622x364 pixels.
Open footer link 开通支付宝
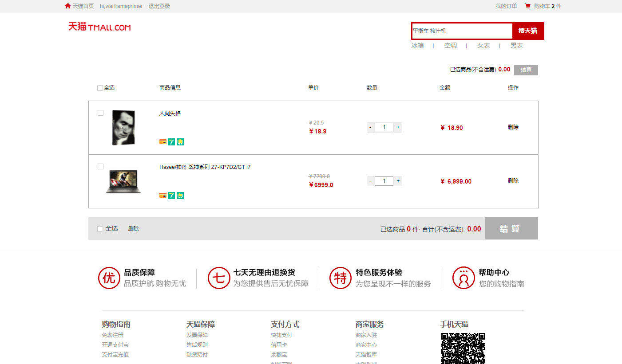pos(115,345)
